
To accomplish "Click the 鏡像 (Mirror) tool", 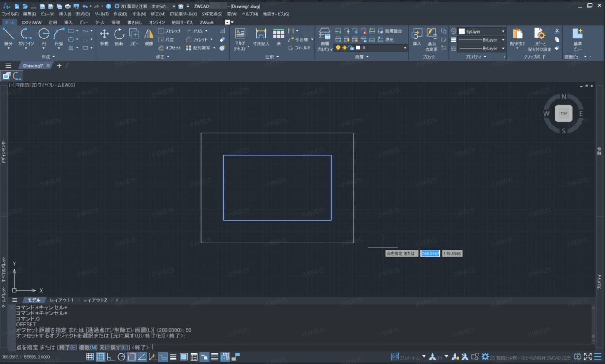I will coord(149,38).
